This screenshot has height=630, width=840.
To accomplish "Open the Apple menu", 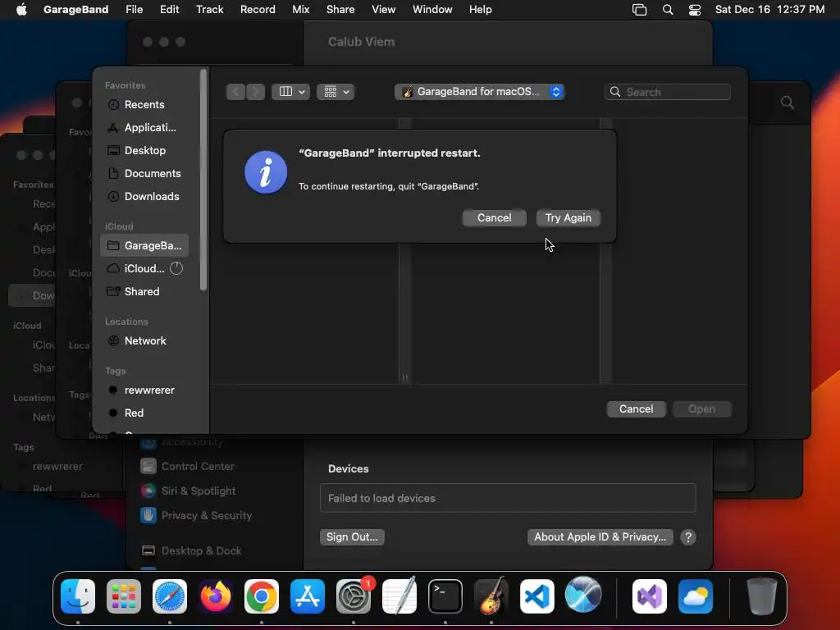I will 21,10.
